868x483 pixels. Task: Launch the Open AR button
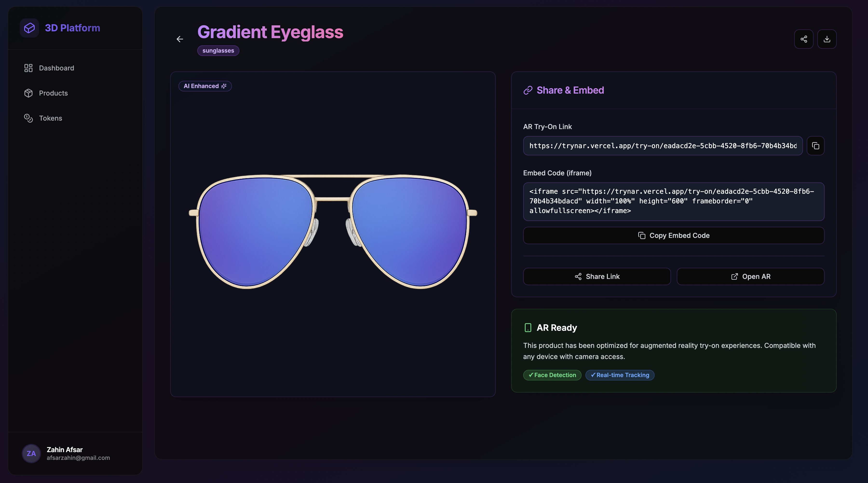[x=750, y=276]
